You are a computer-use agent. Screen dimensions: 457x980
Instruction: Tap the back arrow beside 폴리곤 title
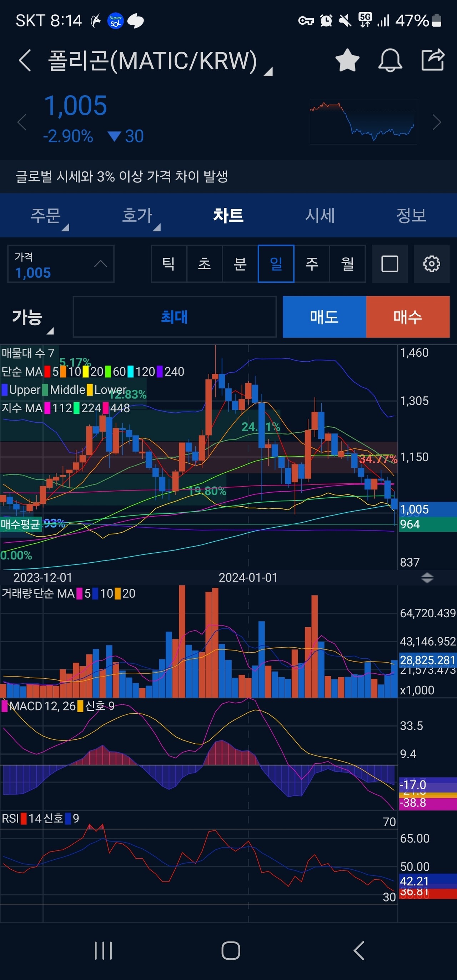[25, 60]
